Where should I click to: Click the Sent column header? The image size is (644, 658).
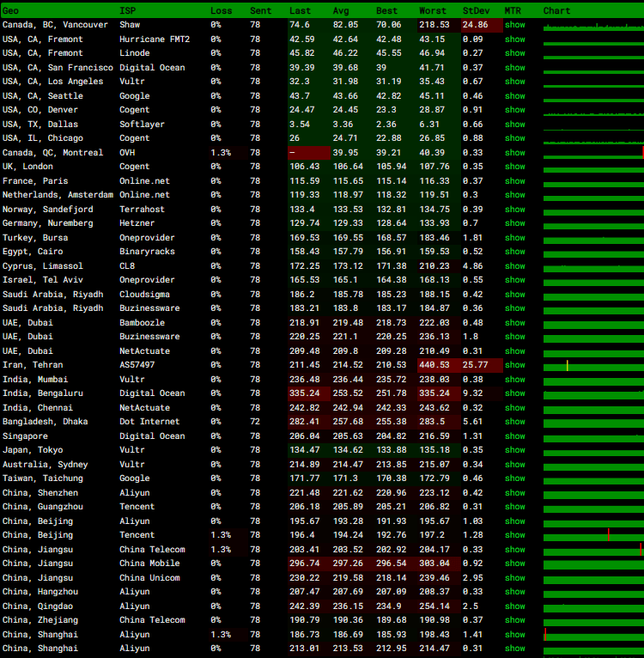click(x=260, y=11)
